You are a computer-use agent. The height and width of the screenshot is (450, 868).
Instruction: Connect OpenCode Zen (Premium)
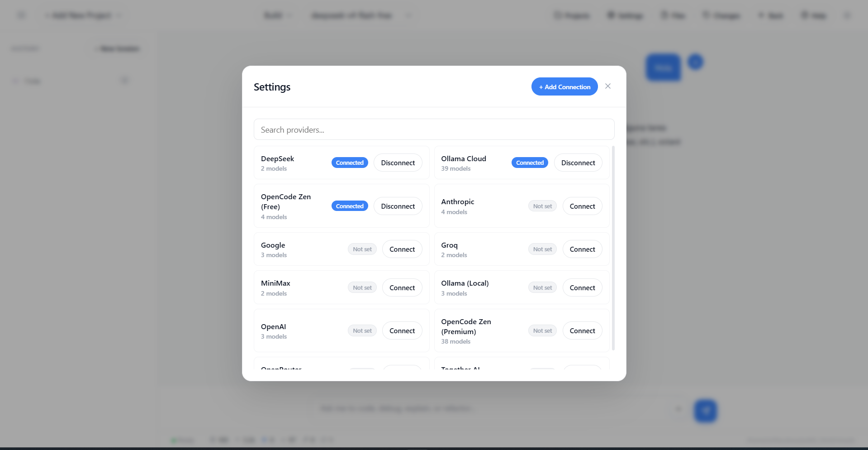coord(583,330)
